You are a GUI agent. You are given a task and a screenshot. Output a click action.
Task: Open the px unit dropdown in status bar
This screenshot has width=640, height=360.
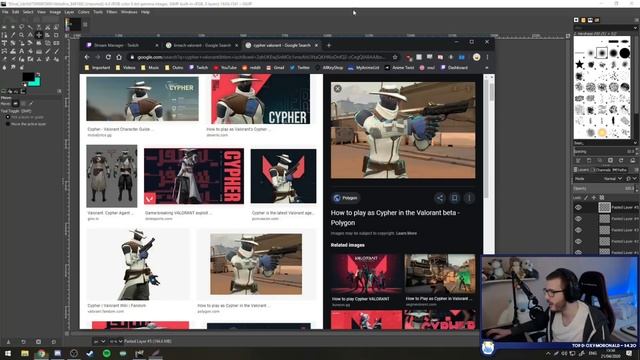[x=99, y=341]
